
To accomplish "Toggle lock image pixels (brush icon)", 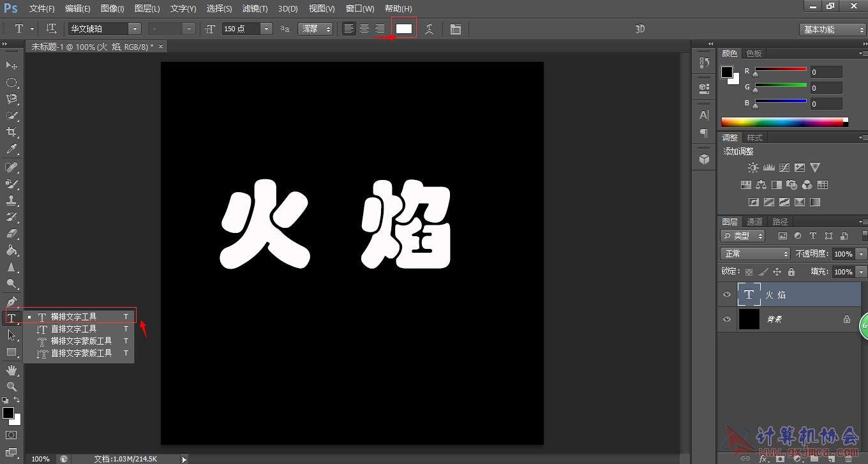I will tap(763, 272).
